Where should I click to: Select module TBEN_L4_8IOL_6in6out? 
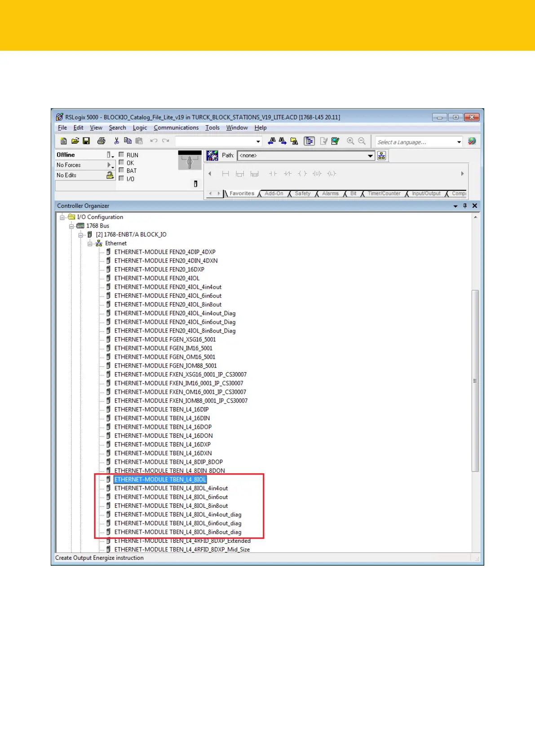pyautogui.click(x=171, y=497)
